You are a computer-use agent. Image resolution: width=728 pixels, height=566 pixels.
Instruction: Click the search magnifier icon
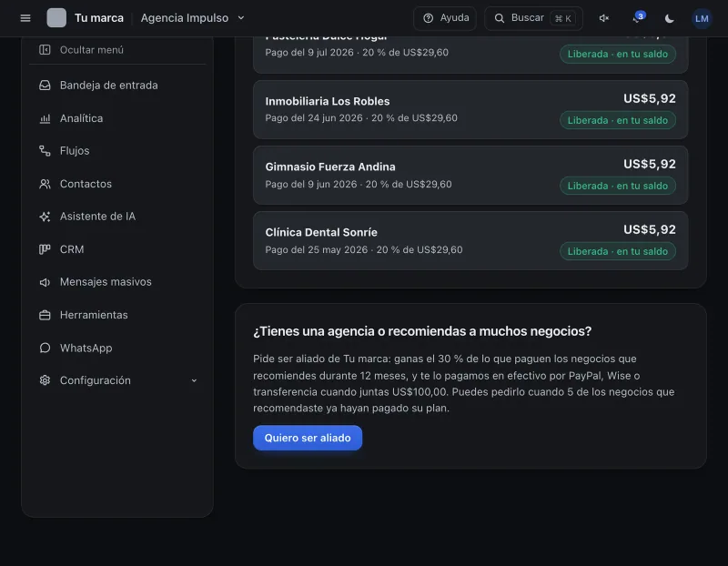pyautogui.click(x=499, y=18)
